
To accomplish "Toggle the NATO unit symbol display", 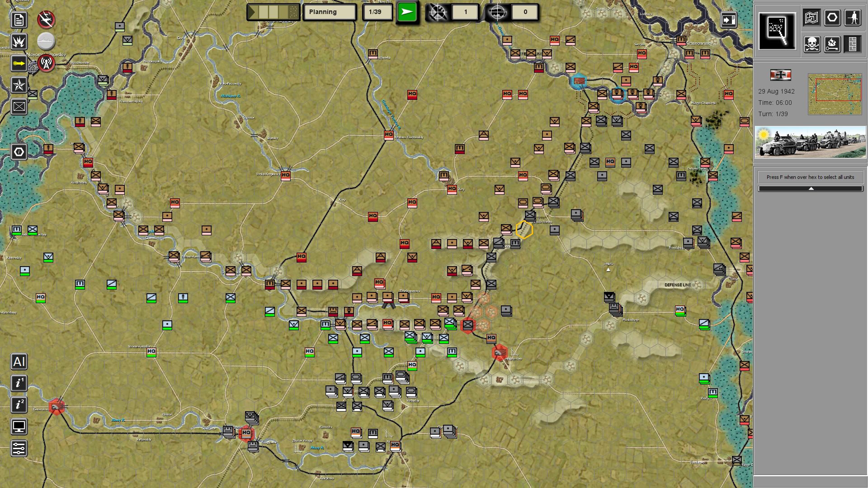I will 19,107.
